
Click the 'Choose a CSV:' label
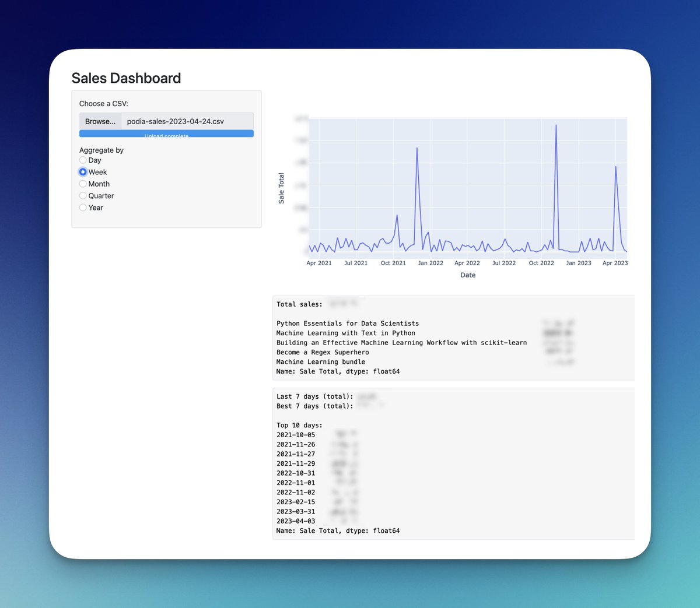(x=104, y=104)
